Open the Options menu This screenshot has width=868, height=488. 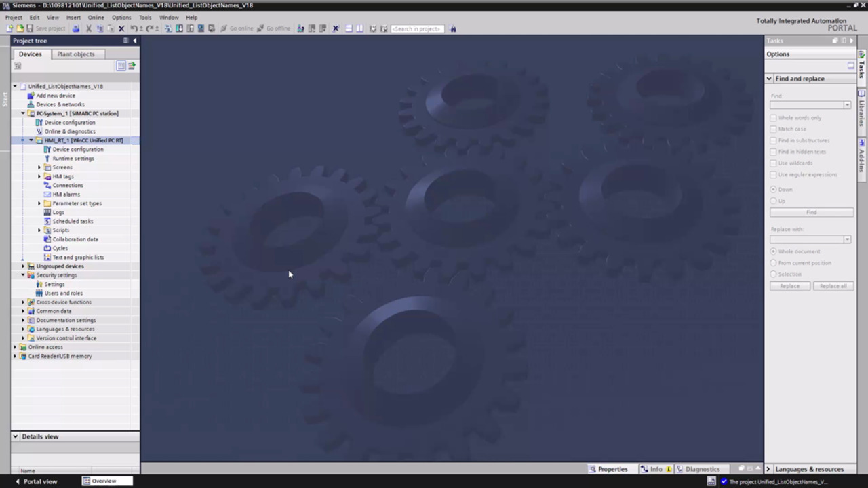point(121,18)
